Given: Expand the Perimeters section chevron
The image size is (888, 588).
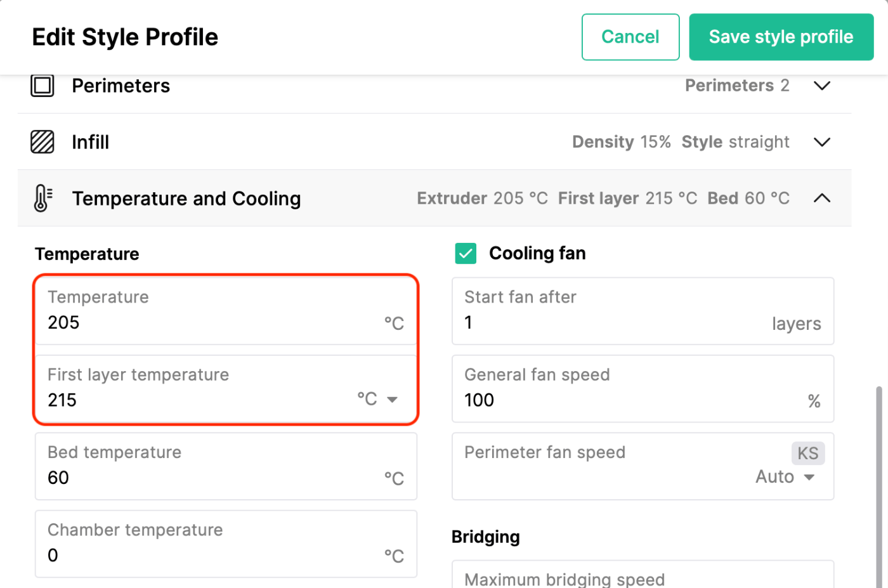Looking at the screenshot, I should pyautogui.click(x=822, y=86).
